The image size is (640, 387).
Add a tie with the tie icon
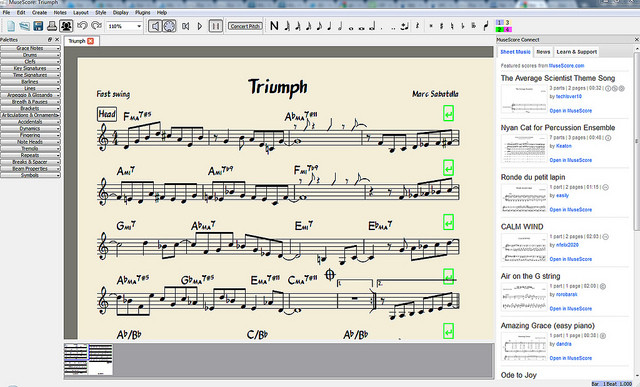[x=404, y=27]
